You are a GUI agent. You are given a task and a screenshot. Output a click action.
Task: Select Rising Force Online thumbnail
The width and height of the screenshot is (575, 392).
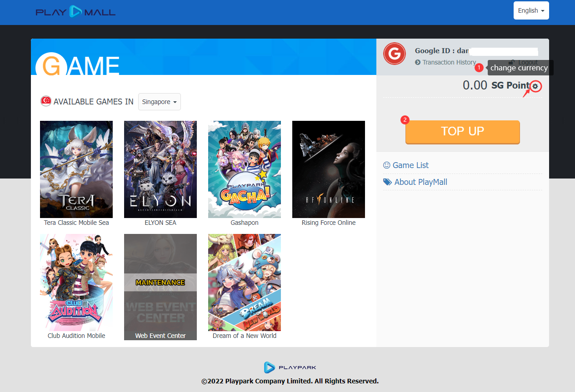click(x=329, y=169)
